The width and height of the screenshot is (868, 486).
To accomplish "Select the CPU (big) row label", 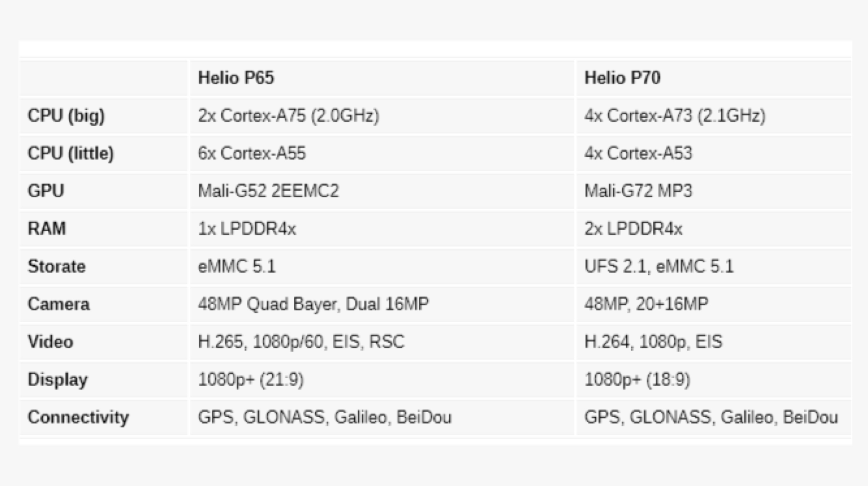I will pyautogui.click(x=66, y=116).
